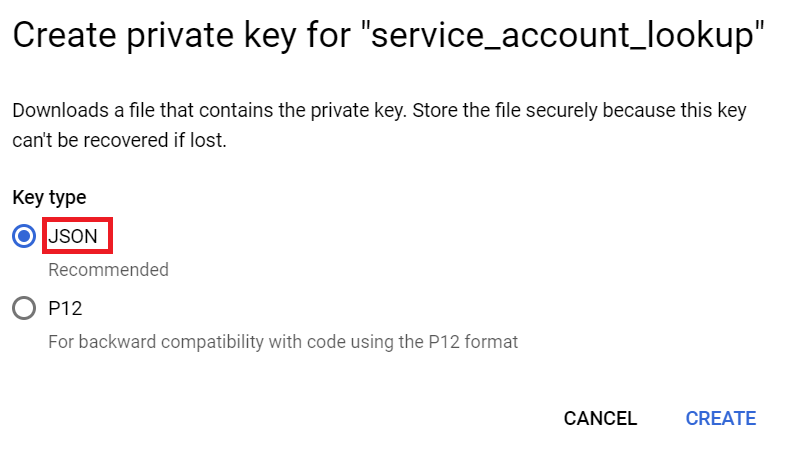Click the 'Key type' heading

click(x=49, y=197)
